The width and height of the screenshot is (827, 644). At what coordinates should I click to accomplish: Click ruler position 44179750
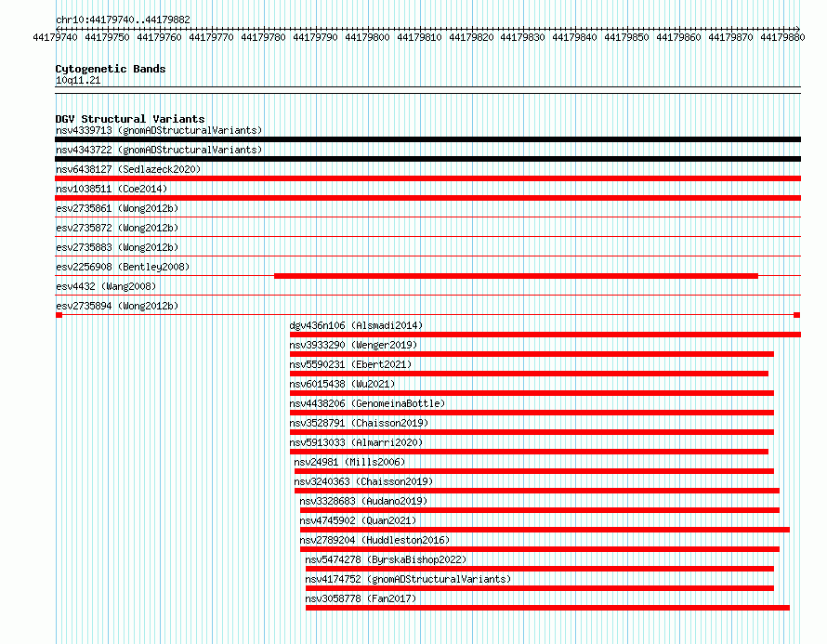pos(107,37)
